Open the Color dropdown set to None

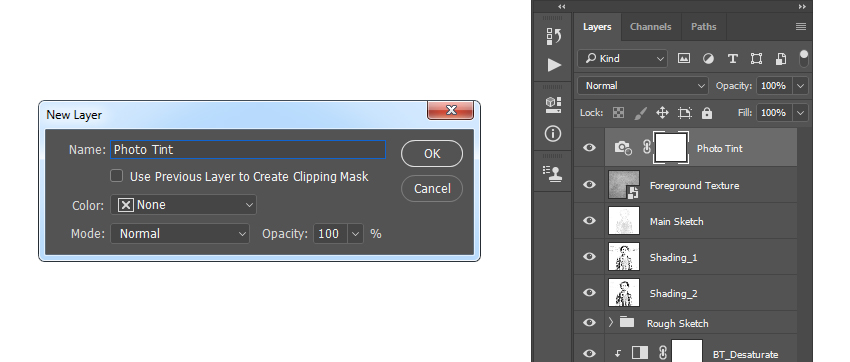183,205
